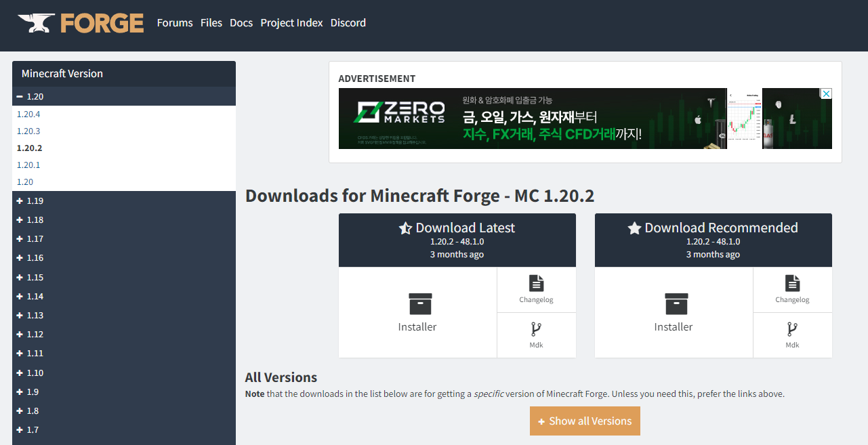The height and width of the screenshot is (445, 868).
Task: Expand the 1.10 version group
Action: pos(124,373)
